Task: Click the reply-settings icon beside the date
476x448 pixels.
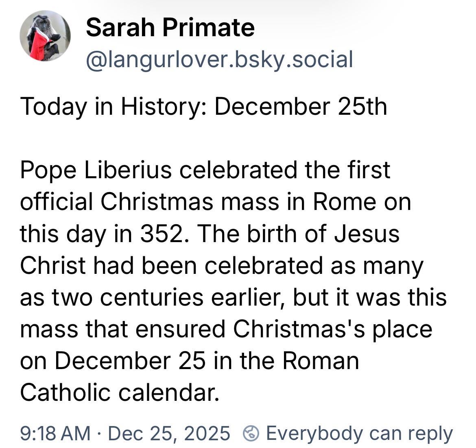Action: tap(251, 433)
